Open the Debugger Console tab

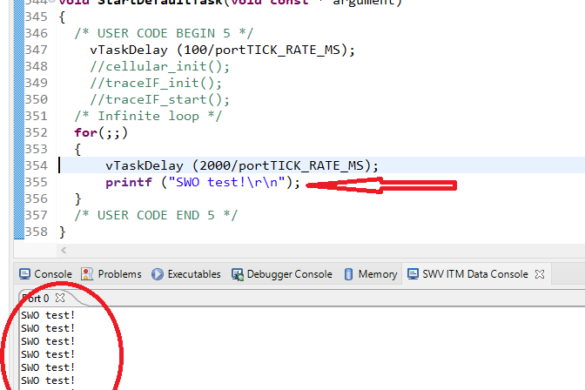(282, 274)
